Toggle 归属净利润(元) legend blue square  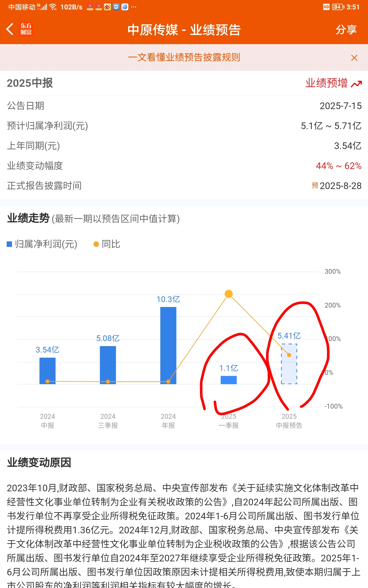(x=9, y=244)
